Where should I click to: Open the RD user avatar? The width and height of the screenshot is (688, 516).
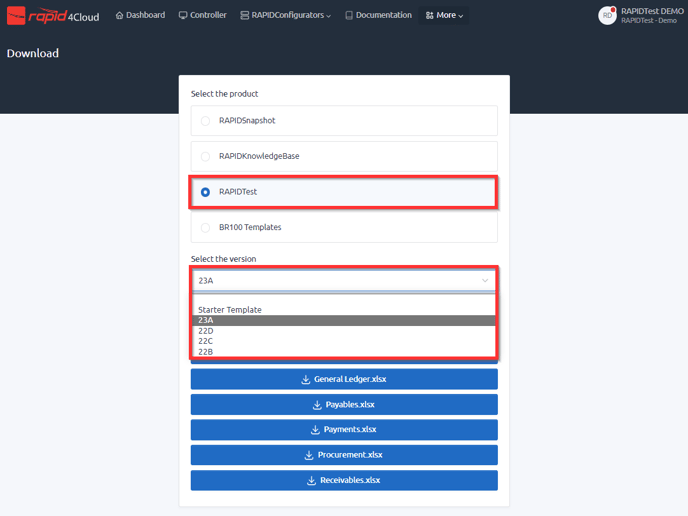607,16
